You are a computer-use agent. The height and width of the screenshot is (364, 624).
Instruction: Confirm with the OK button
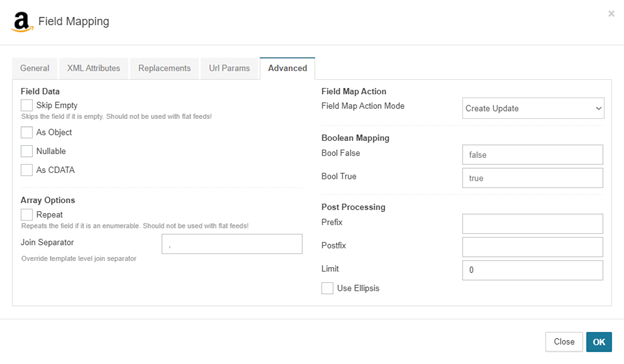tap(599, 342)
